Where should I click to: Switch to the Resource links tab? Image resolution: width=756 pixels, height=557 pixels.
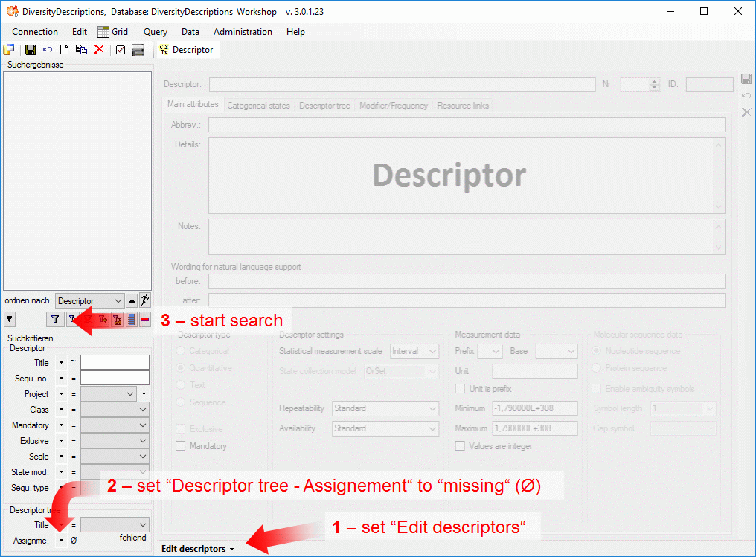[x=463, y=106]
